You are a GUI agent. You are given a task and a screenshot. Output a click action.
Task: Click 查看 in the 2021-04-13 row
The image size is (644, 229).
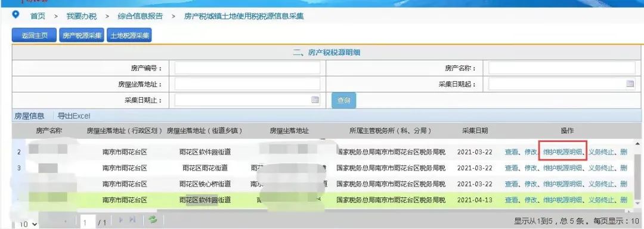[x=512, y=200]
